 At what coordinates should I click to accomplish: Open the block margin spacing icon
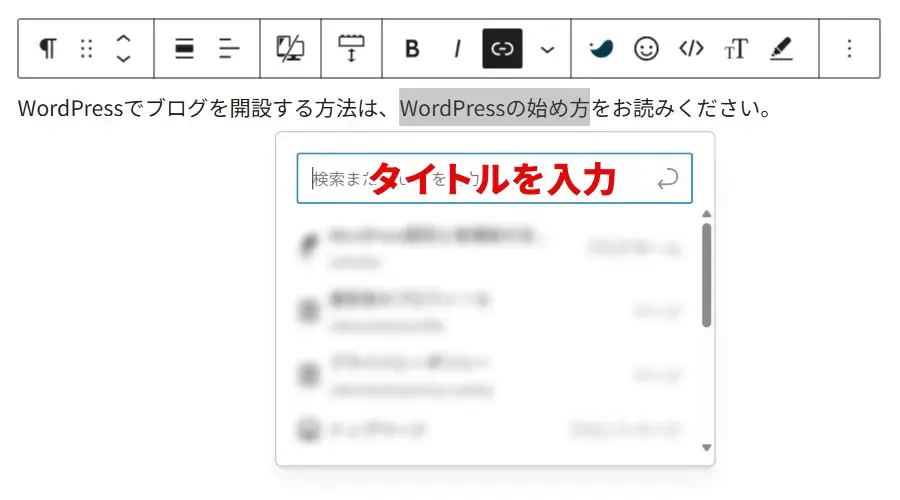[351, 49]
